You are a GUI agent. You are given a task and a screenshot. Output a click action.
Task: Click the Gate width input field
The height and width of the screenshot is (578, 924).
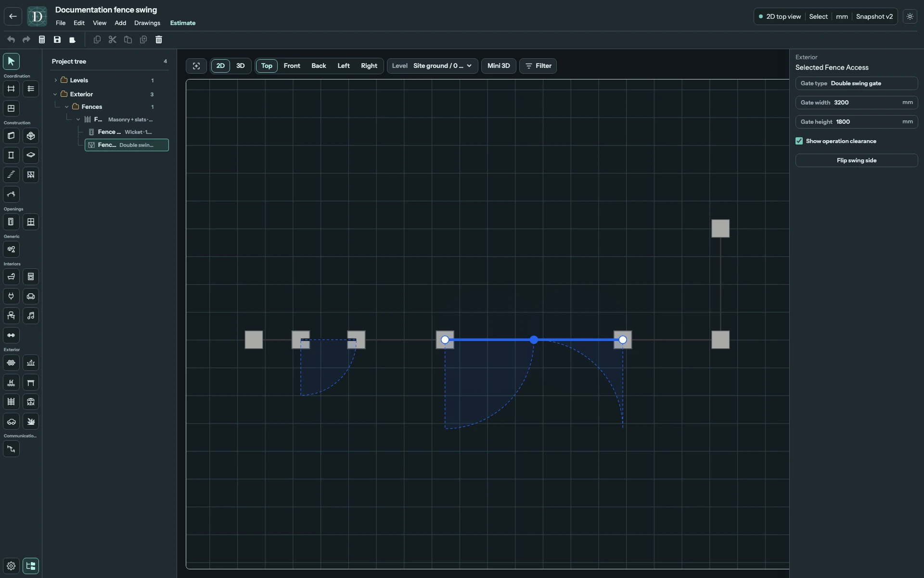coord(857,103)
